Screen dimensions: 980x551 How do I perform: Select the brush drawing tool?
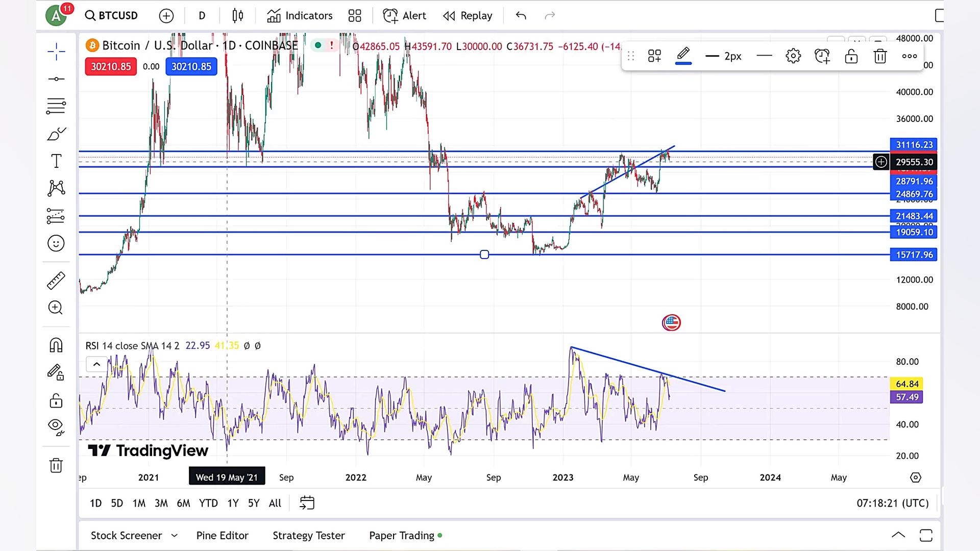[x=56, y=134]
